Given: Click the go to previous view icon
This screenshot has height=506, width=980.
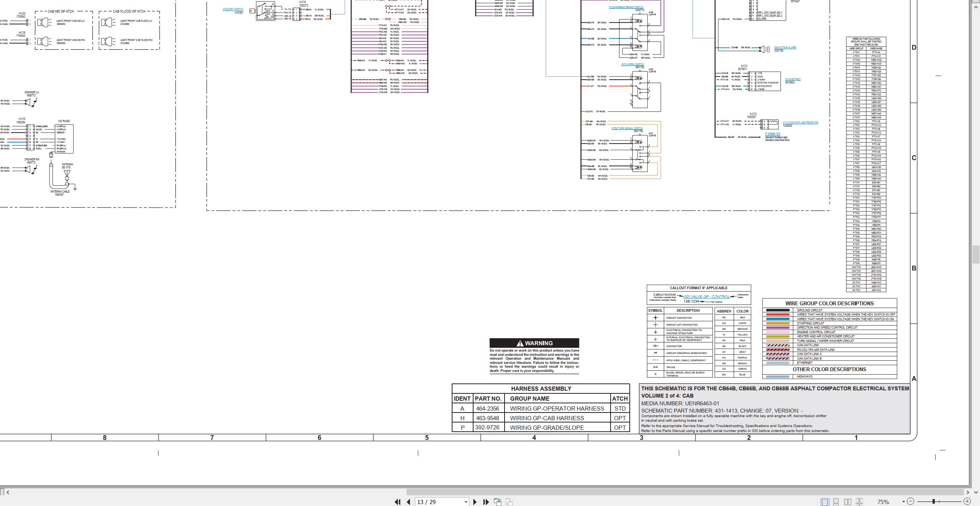Looking at the screenshot, I should point(498,502).
